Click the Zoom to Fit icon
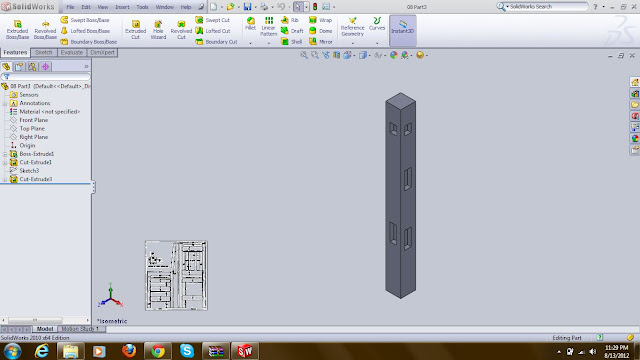640x360 pixels. coord(304,55)
